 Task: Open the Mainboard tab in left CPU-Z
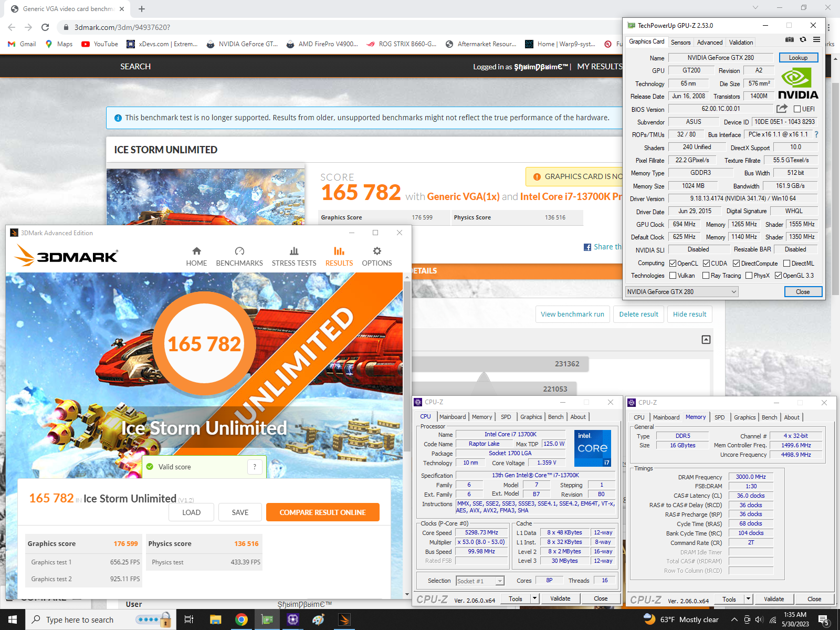click(453, 417)
